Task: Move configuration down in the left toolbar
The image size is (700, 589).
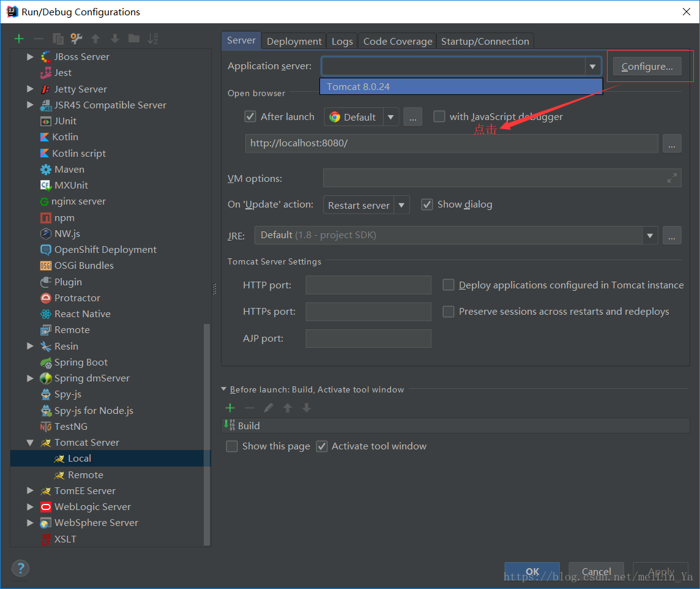Action: point(115,39)
